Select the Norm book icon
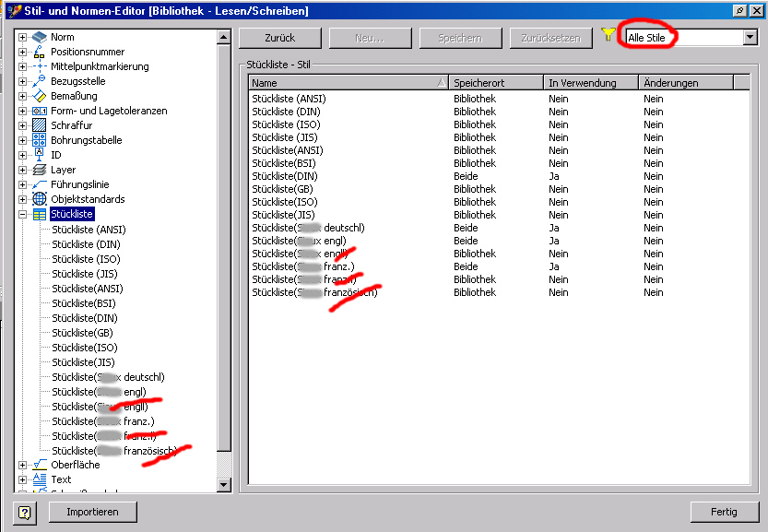The width and height of the screenshot is (768, 532). pos(39,37)
